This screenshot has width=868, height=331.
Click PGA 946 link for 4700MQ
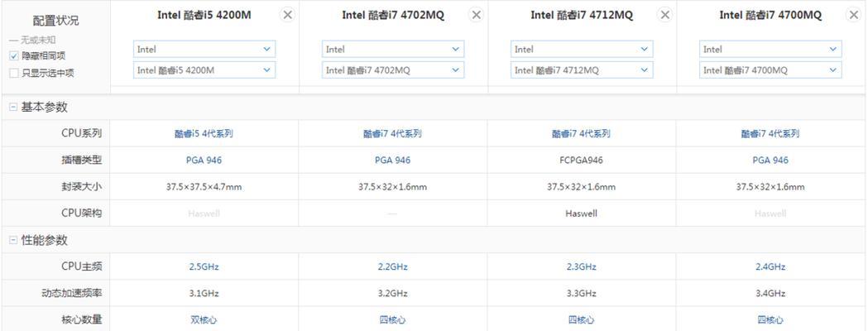[770, 160]
